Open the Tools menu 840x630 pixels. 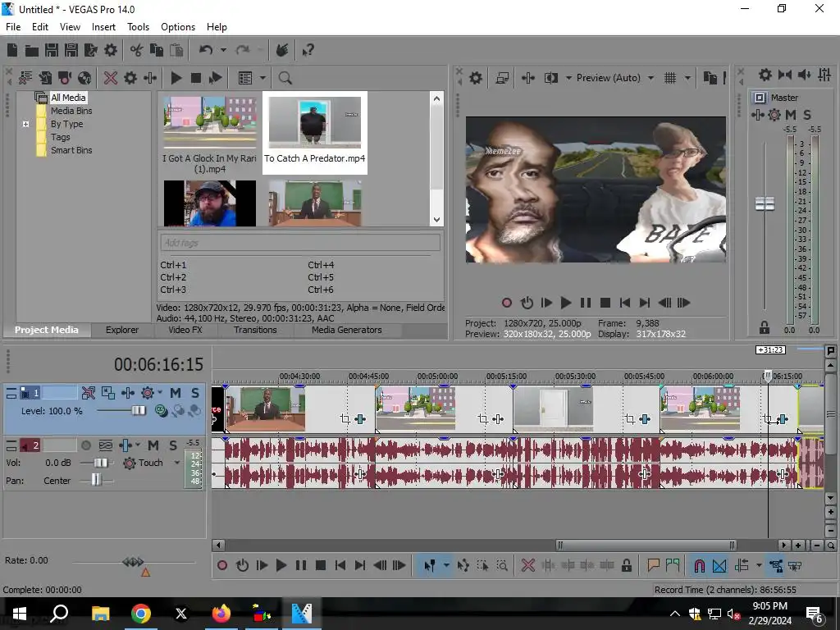pyautogui.click(x=138, y=27)
